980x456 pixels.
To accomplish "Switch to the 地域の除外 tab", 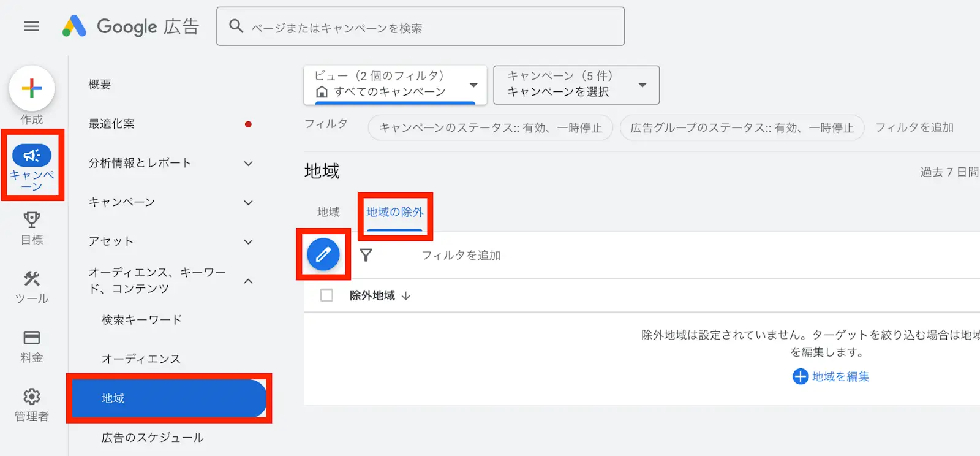I will [395, 212].
